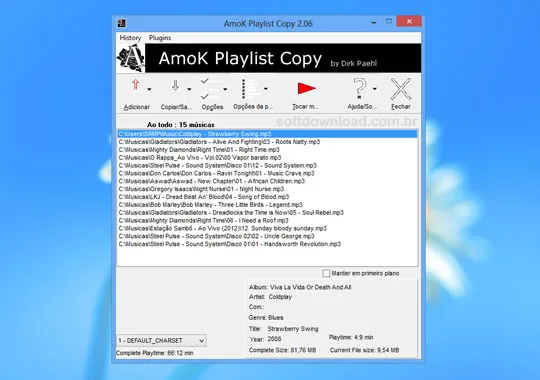Select the Night Nurse.mp3 row
Viewport: 540px width, 380px height.
[267, 189]
